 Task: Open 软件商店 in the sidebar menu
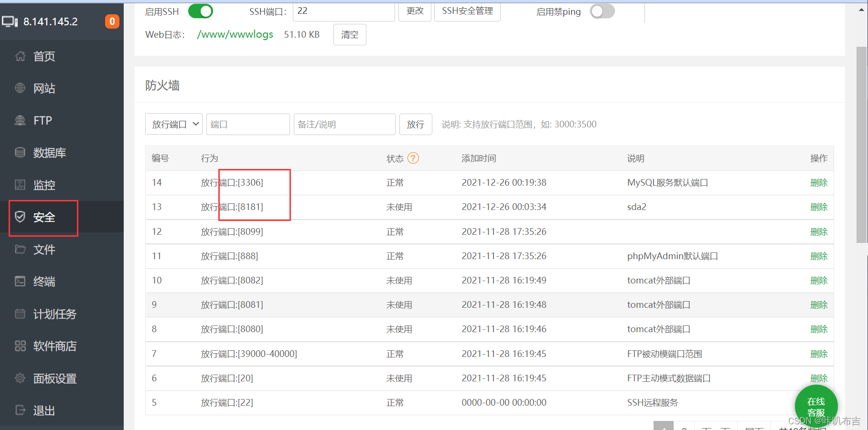pyautogui.click(x=55, y=346)
